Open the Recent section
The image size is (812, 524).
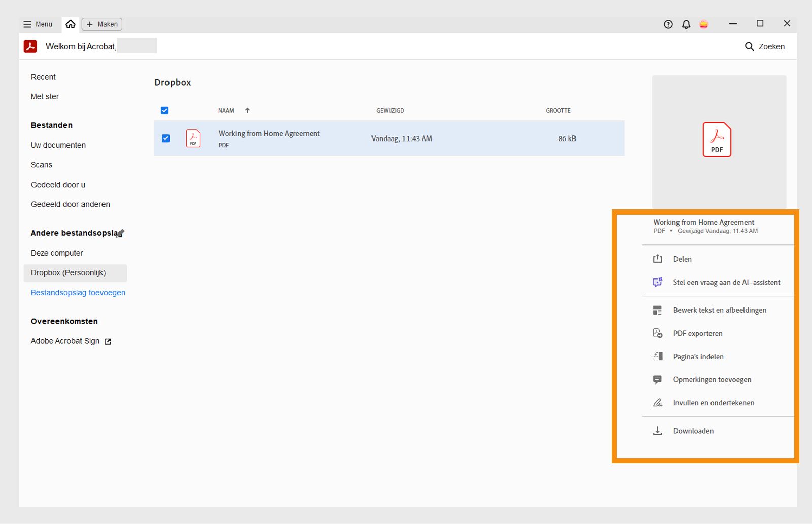coord(43,77)
